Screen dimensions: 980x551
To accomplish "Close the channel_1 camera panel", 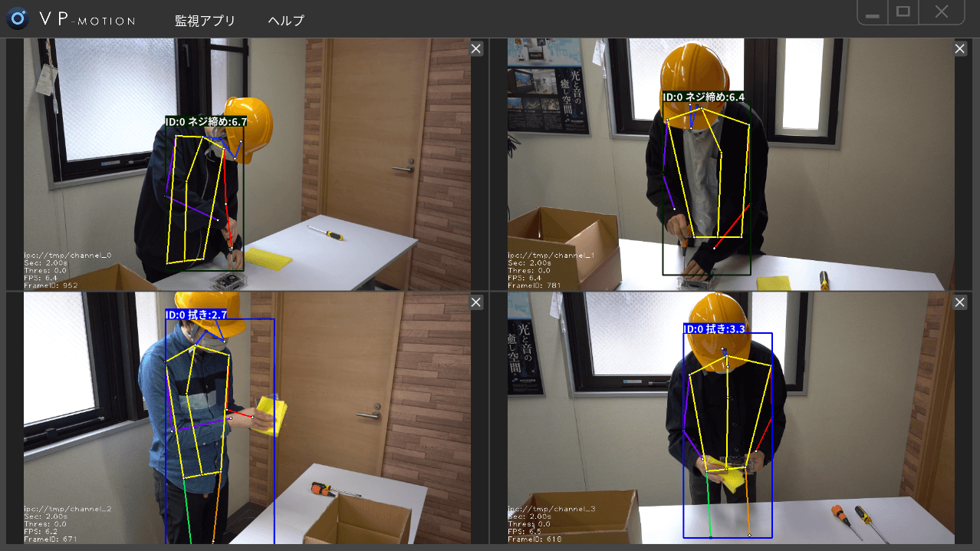I will (960, 49).
